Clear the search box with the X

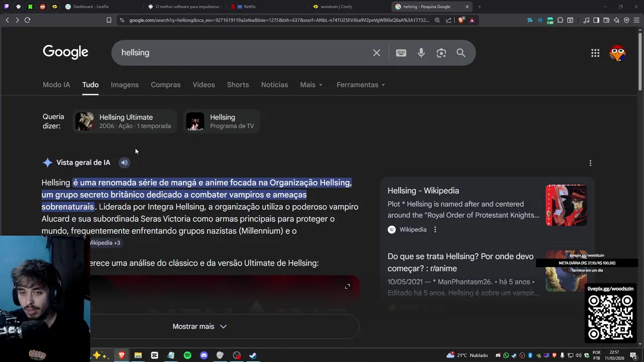coord(376,53)
